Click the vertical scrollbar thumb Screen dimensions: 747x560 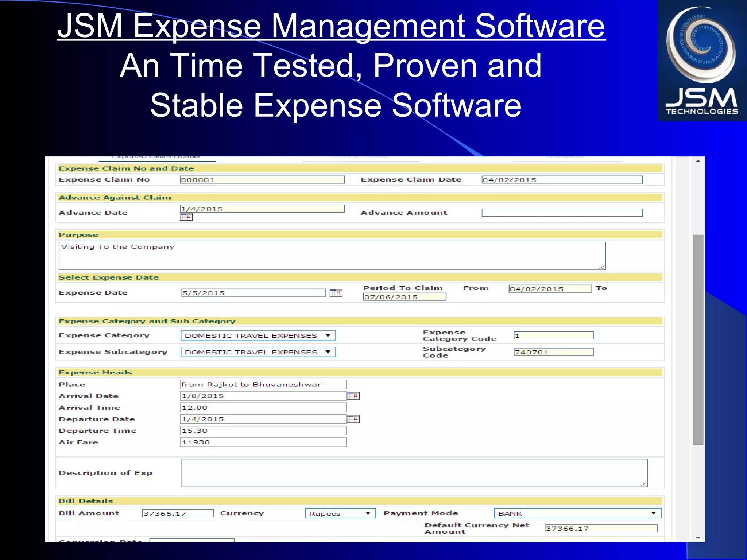tap(698, 340)
